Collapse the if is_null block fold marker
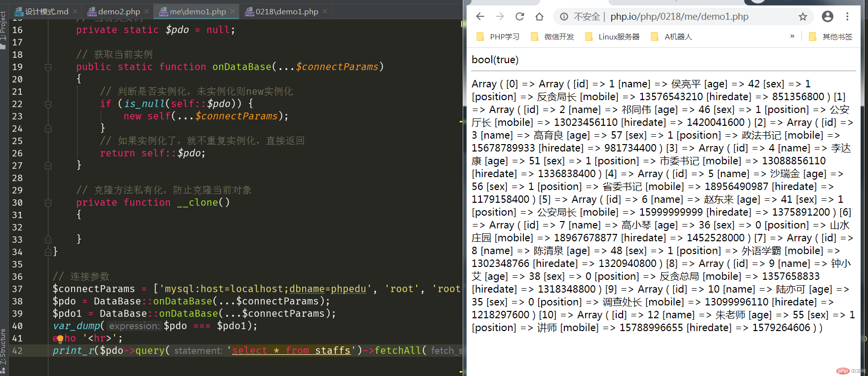This screenshot has width=868, height=376. [48, 104]
